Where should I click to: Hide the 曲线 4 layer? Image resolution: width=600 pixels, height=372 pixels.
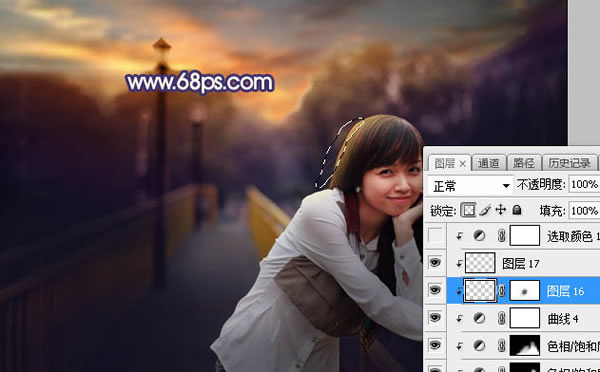[x=435, y=318]
